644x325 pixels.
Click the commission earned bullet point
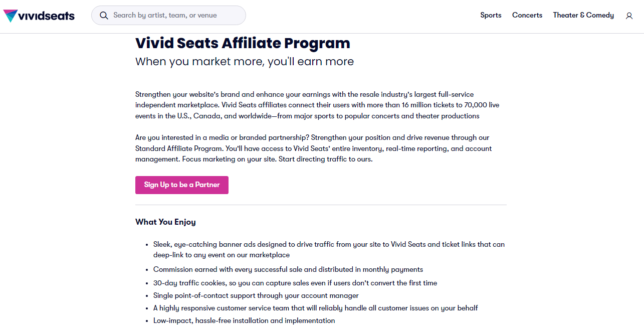[x=288, y=269]
